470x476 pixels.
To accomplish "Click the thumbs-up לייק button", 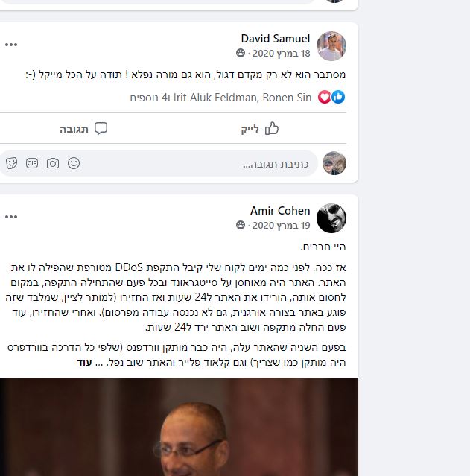I will pyautogui.click(x=260, y=128).
